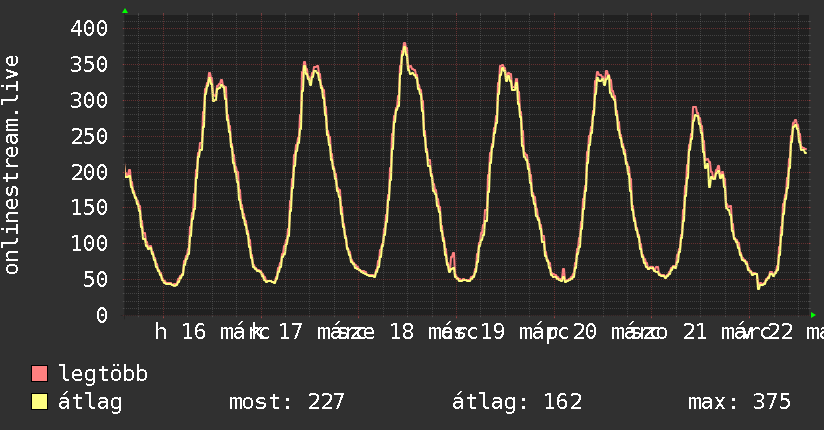
Task: Click the 200 label on the y-axis
Action: pos(88,172)
